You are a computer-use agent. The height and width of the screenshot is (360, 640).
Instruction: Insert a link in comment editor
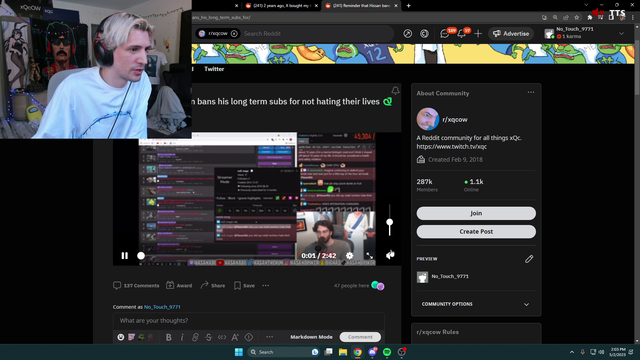tap(195, 337)
